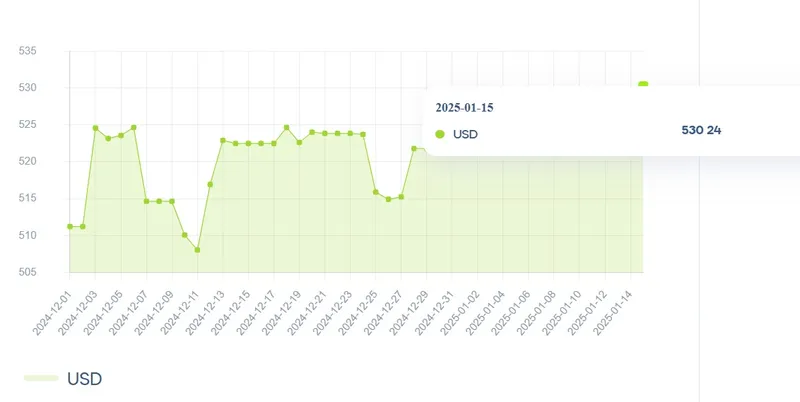Click the 2024-12-03 data point marker
Image resolution: width=800 pixels, height=402 pixels.
coord(95,128)
